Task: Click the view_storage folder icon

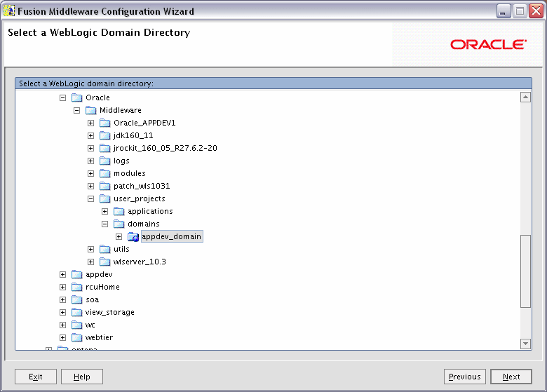Action: tap(76, 313)
